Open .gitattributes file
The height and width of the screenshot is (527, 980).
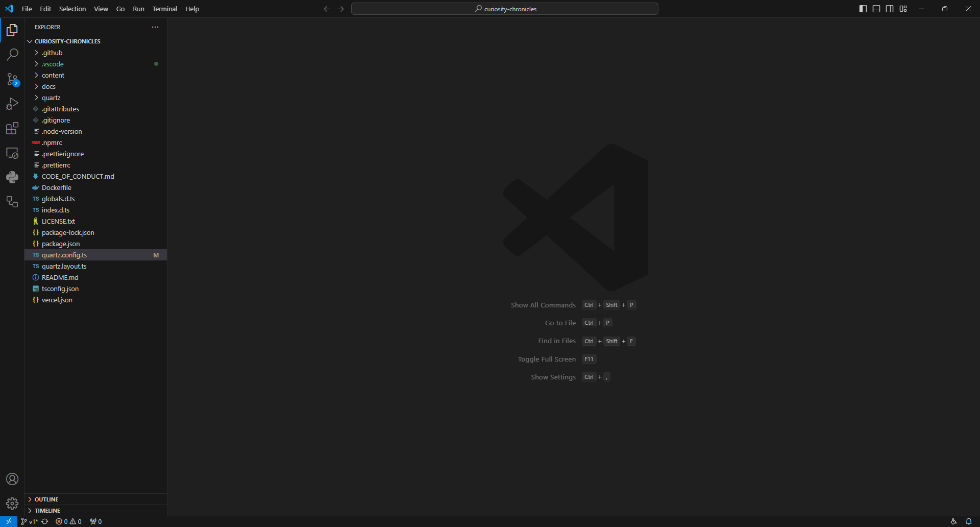pos(95,109)
